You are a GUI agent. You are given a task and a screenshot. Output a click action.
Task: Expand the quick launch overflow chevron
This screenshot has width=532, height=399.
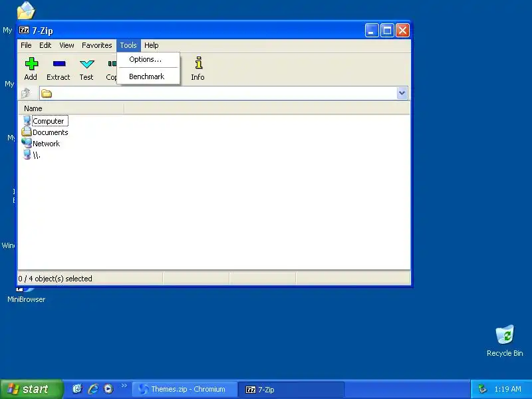point(124,386)
